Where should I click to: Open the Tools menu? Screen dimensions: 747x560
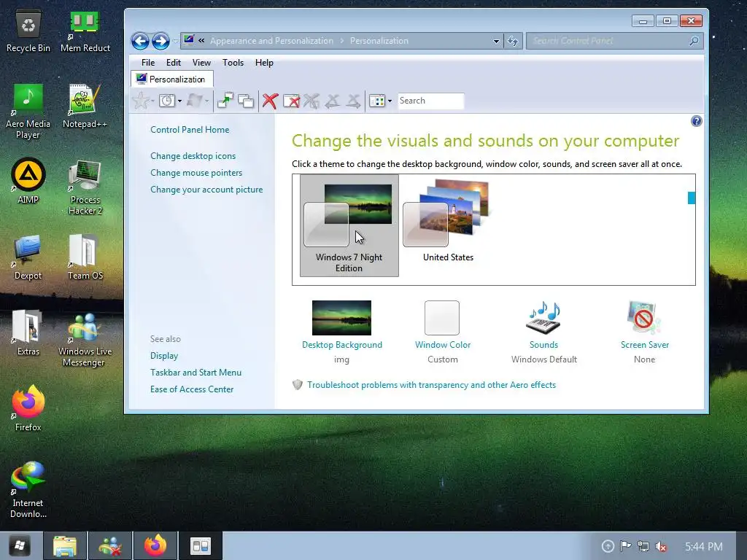click(x=233, y=63)
